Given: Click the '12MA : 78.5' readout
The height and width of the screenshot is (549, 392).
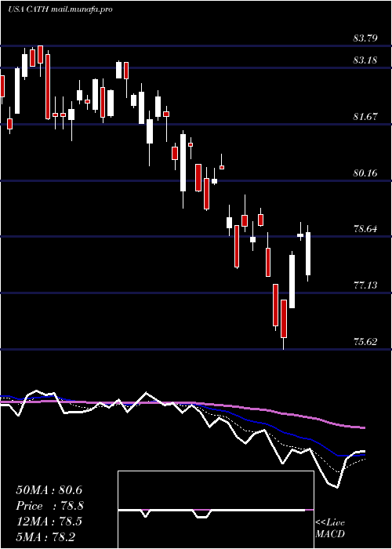Looking at the screenshot, I should point(49,522).
